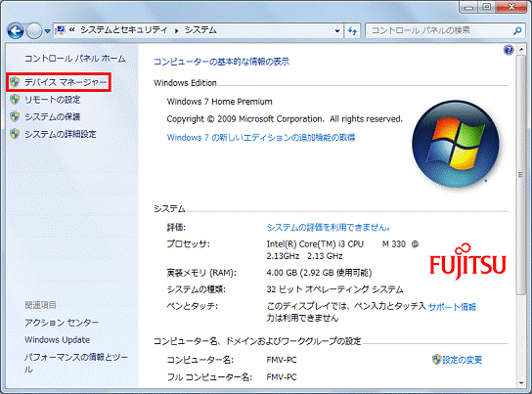532x394 pixels.
Task: Click the shield icon beside リモートの設定
Action: pos(15,100)
